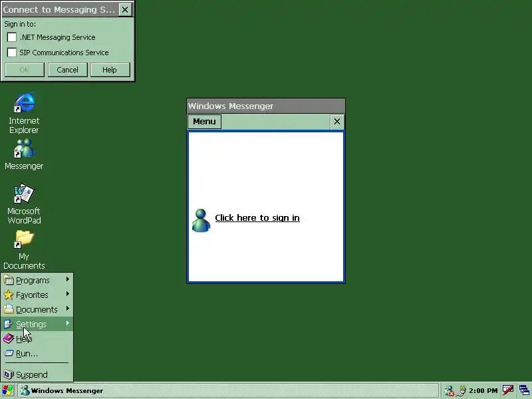Choose Run... in the Start menu
532x399 pixels.
tap(37, 353)
